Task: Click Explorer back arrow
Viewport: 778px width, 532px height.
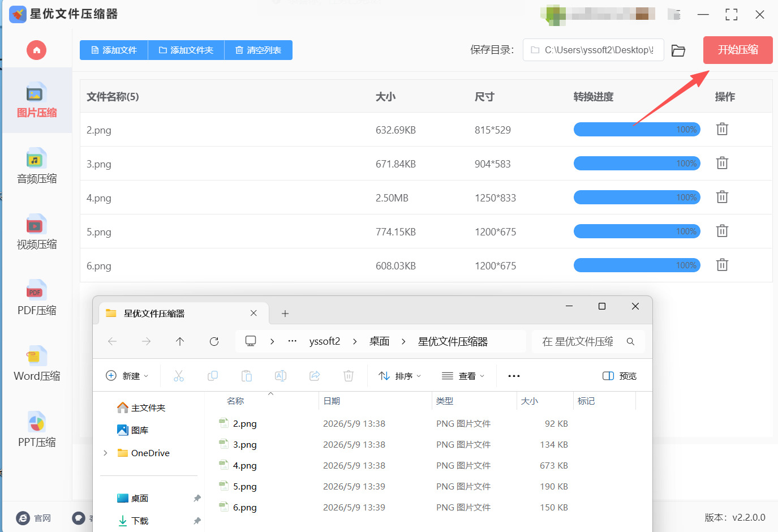Action: click(112, 341)
